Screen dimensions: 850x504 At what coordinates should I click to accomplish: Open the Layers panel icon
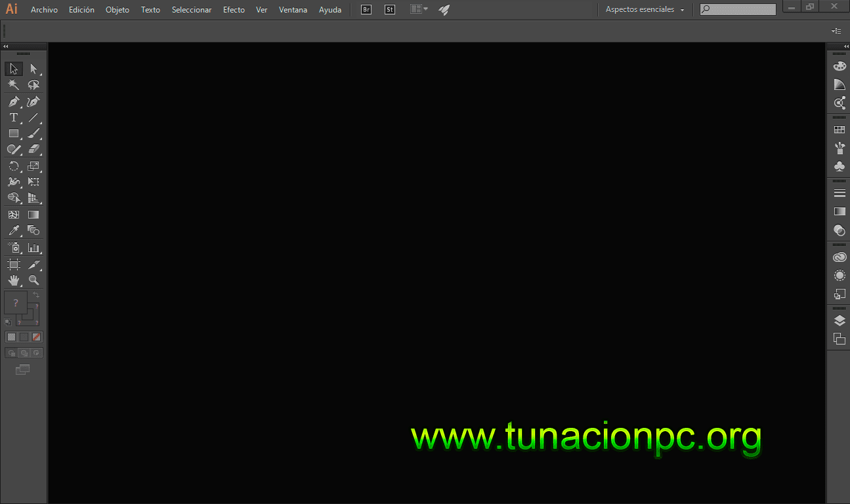(x=839, y=321)
